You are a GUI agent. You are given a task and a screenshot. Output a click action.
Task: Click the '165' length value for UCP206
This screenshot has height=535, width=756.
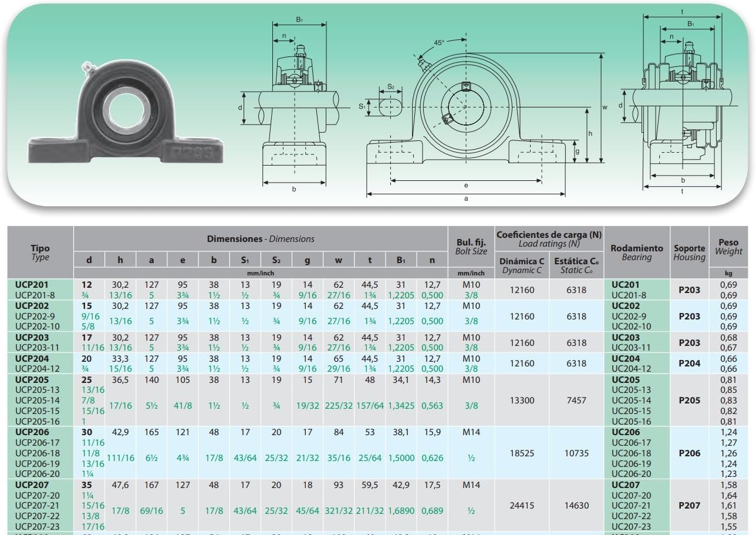click(x=151, y=432)
